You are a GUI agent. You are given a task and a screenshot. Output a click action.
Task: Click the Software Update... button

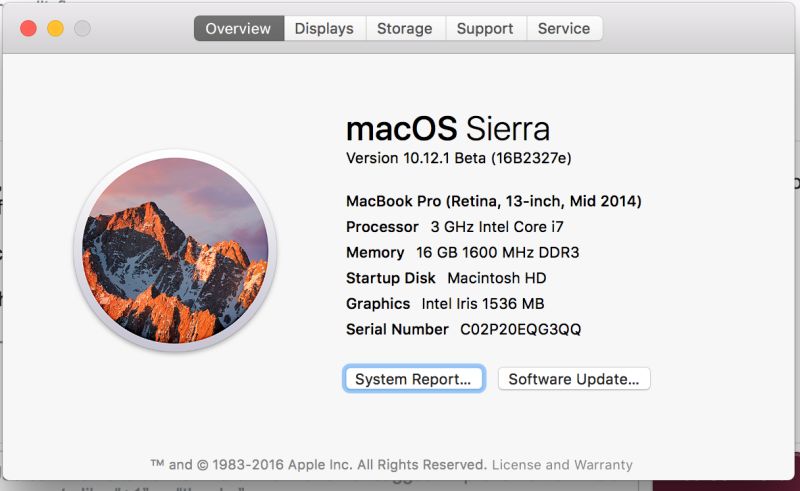(574, 379)
